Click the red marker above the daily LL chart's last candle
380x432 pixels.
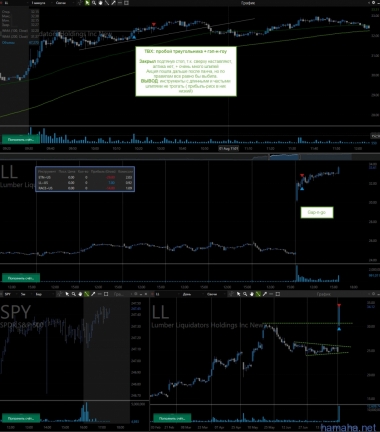339,305
